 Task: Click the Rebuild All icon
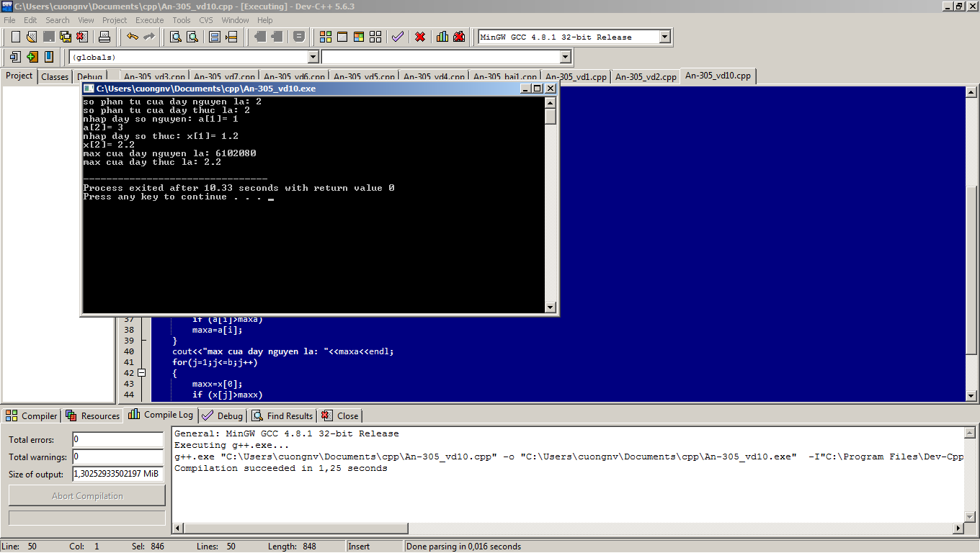(x=375, y=37)
